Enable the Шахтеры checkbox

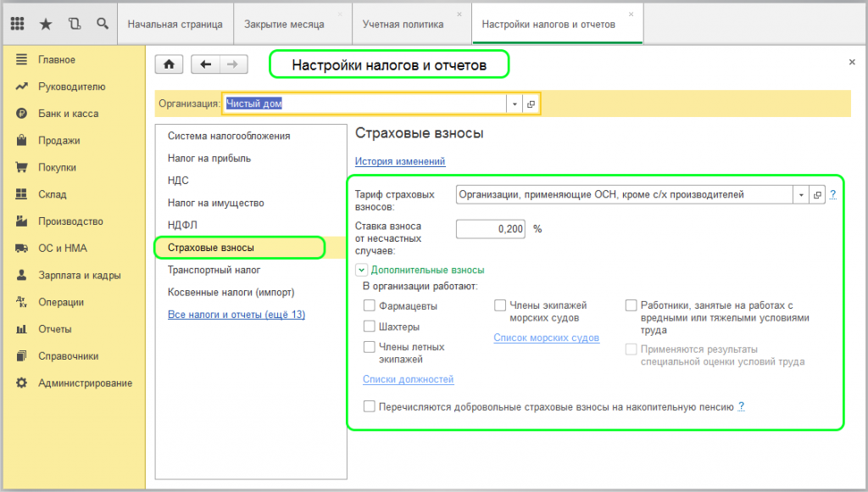[x=370, y=327]
